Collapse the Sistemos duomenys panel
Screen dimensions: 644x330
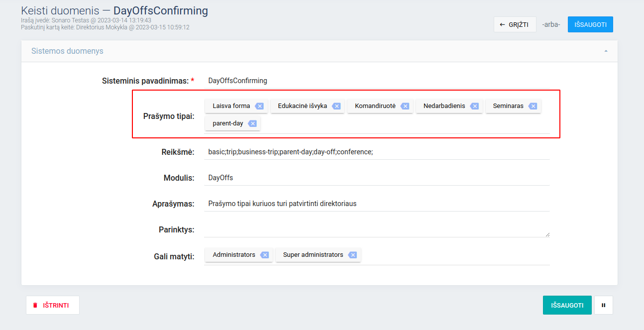606,51
